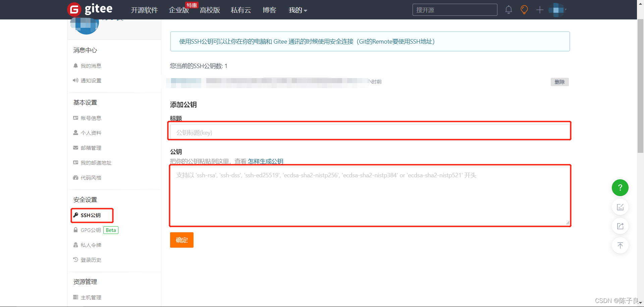Jump back to top using the arrow icon
The width and height of the screenshot is (644, 307).
point(620,245)
